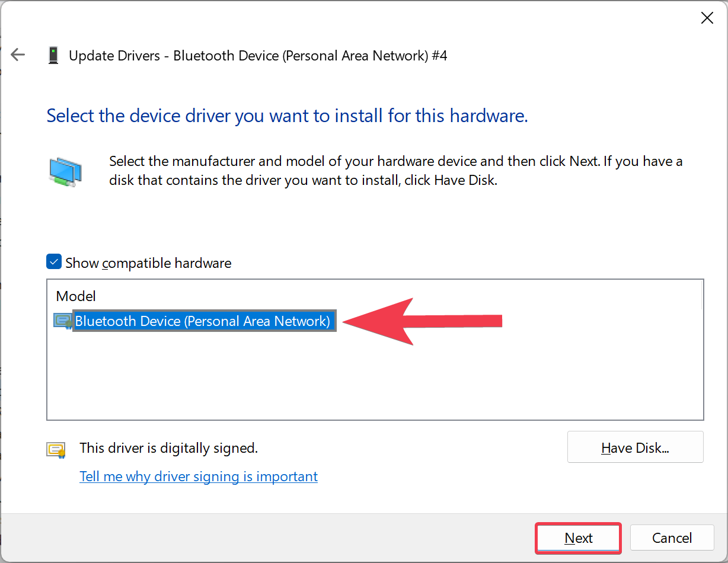The height and width of the screenshot is (563, 728).
Task: Click the network computers icon
Action: pyautogui.click(x=65, y=172)
